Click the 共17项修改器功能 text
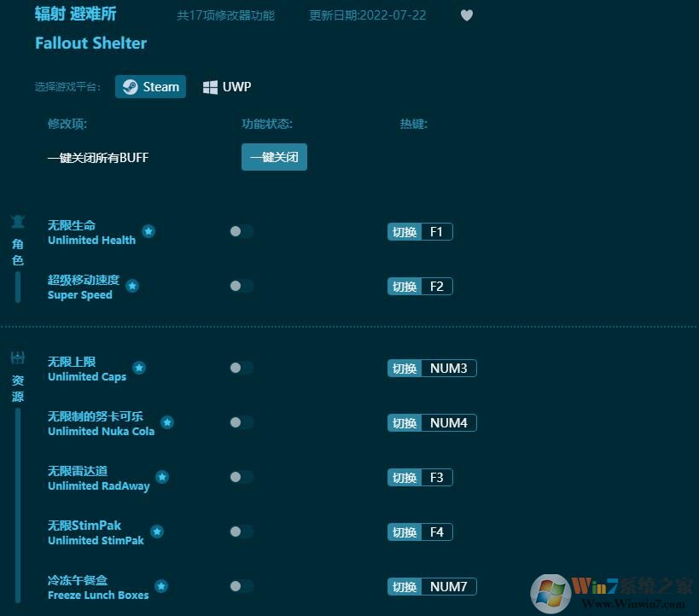 coord(225,15)
